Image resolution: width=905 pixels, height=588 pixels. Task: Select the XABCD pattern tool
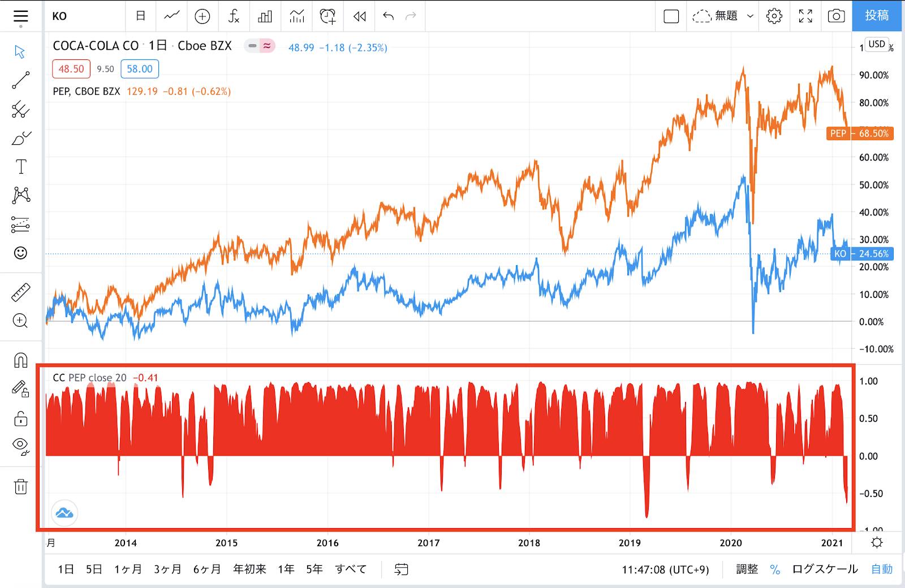pyautogui.click(x=20, y=196)
